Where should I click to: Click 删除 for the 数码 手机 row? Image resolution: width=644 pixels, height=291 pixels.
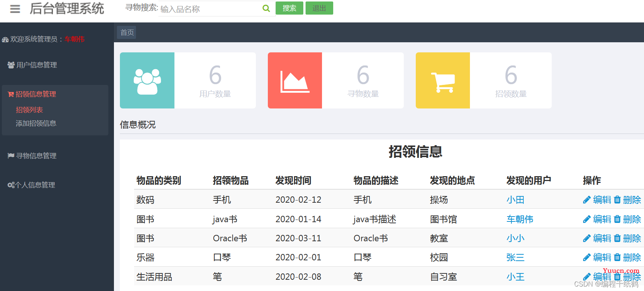coord(632,200)
